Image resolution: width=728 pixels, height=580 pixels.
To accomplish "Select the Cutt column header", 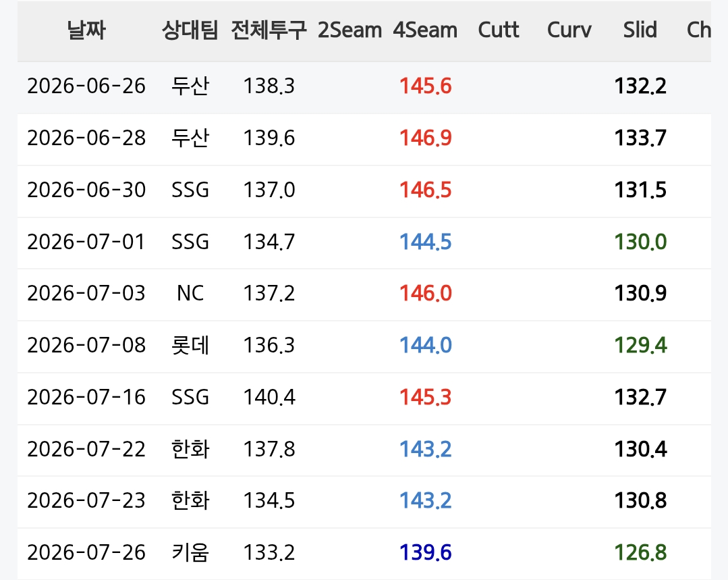I will (x=499, y=30).
